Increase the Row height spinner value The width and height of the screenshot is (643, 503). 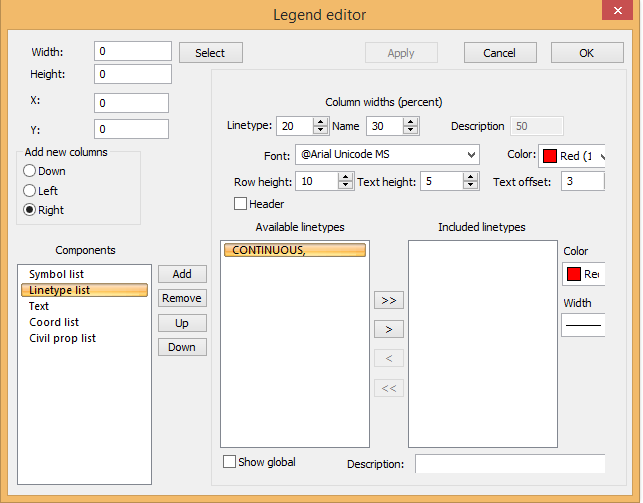click(345, 177)
